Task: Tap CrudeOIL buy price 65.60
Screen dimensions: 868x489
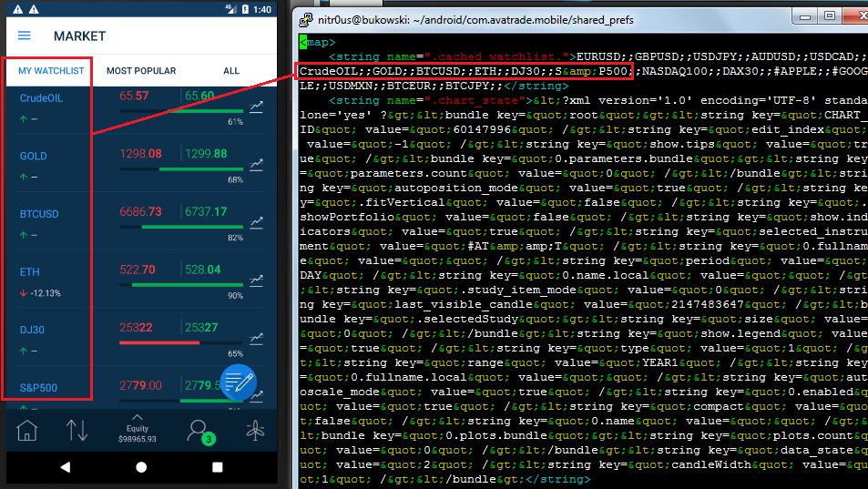Action: 199,96
